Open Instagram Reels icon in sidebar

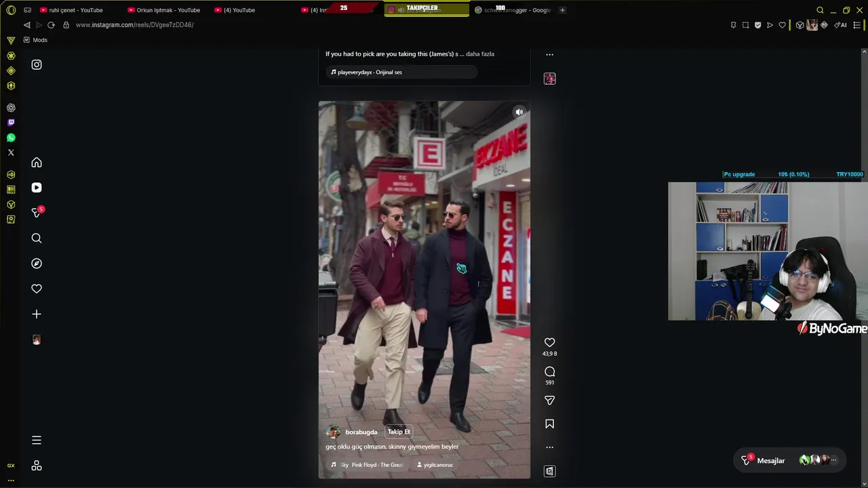tap(37, 188)
